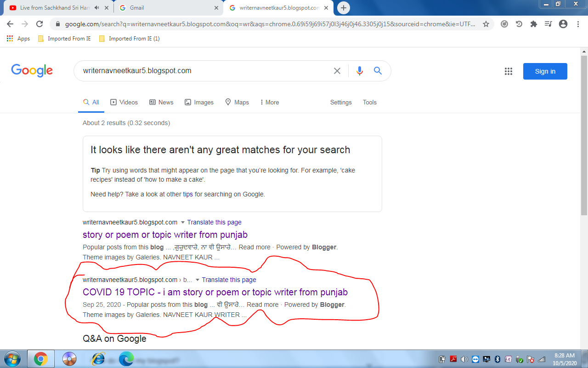Open the Google apps grid
Viewport: 588px width, 368px height.
coord(509,71)
